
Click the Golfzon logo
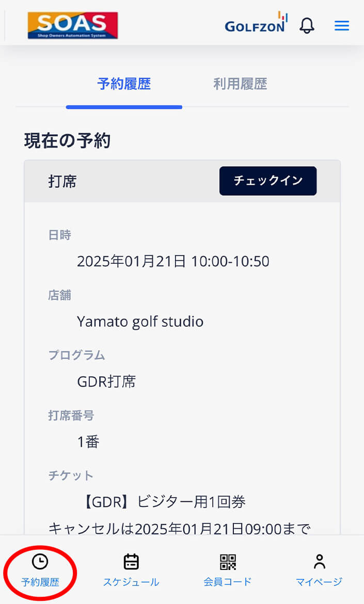point(256,22)
